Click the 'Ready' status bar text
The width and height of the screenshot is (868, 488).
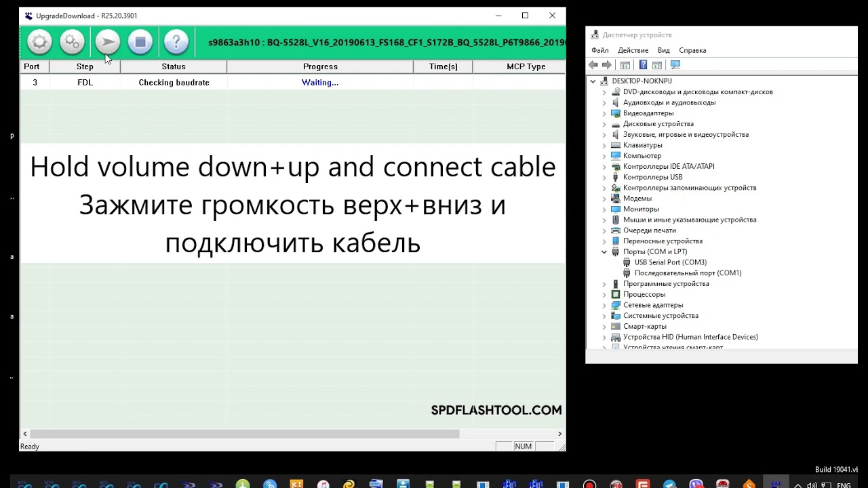point(30,447)
